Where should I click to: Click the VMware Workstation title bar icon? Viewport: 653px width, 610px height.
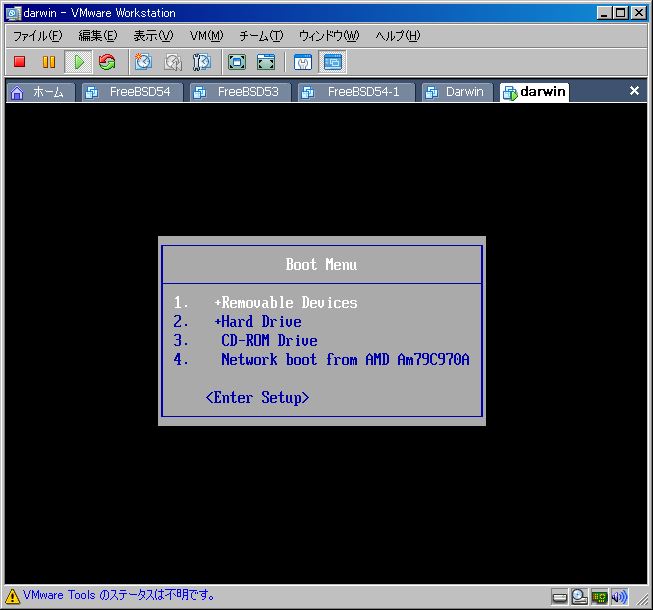coord(12,13)
